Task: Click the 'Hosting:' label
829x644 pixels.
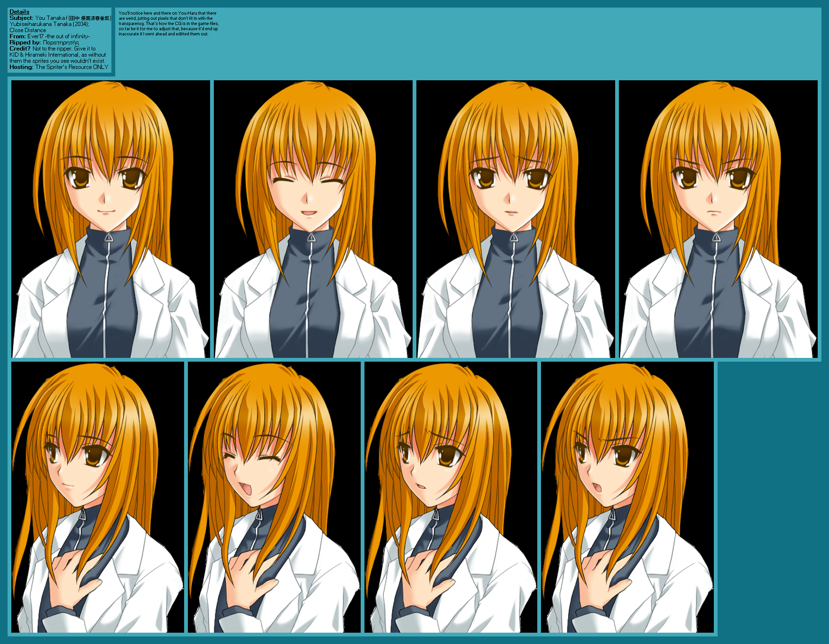Action: [x=21, y=67]
